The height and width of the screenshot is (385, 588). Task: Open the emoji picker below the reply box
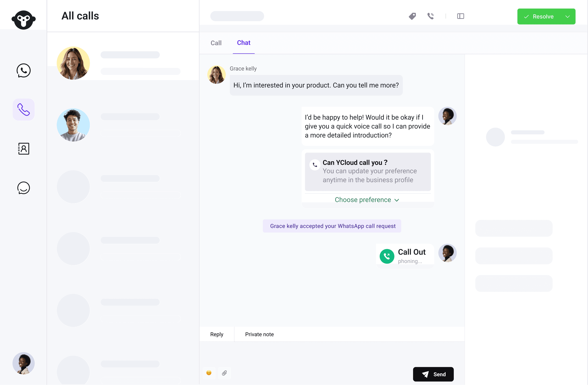(209, 373)
